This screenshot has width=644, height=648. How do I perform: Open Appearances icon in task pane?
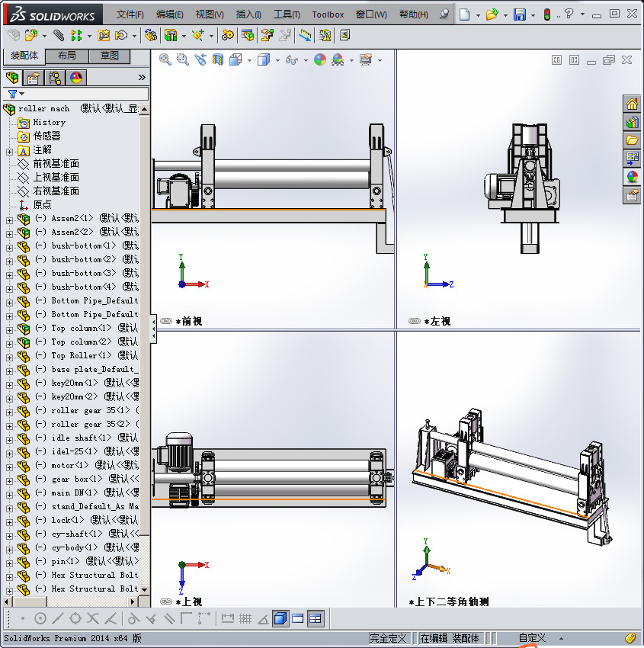[x=632, y=177]
